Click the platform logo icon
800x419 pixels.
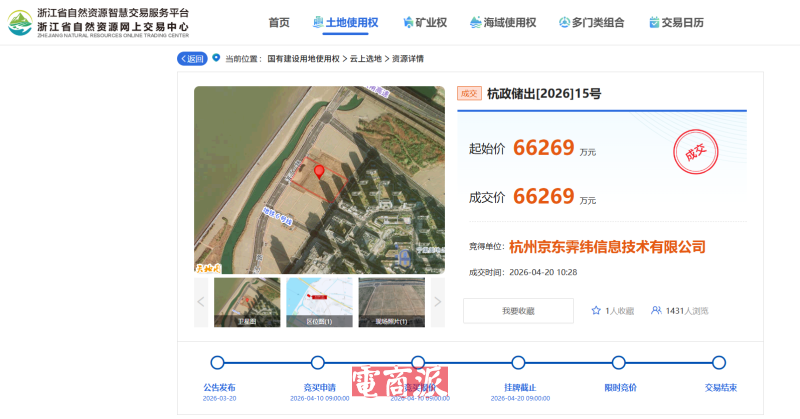20,22
